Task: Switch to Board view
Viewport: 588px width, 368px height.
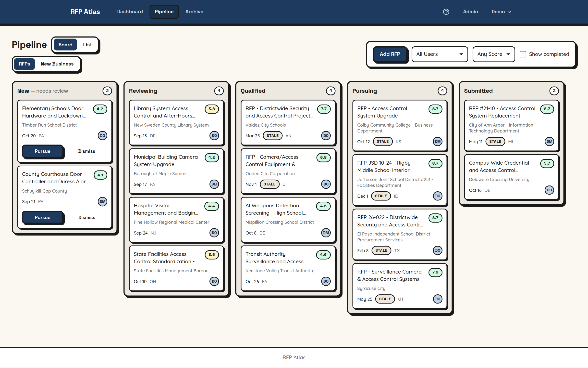Action: [65, 45]
